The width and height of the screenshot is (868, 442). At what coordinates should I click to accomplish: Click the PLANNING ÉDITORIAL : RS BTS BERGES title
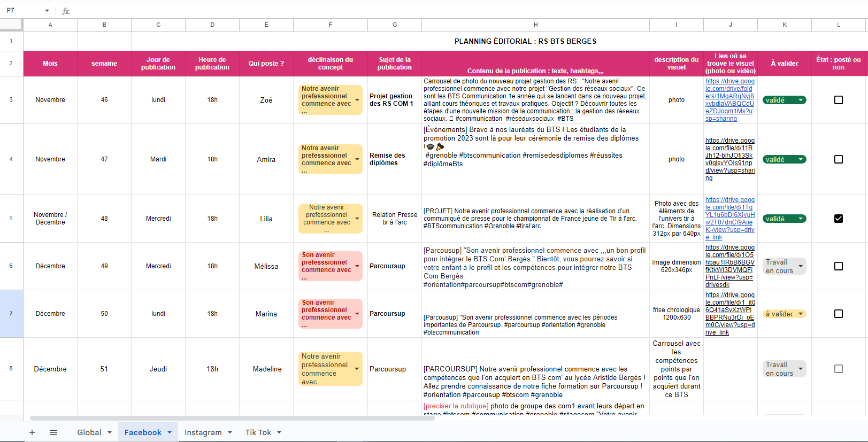coord(525,41)
